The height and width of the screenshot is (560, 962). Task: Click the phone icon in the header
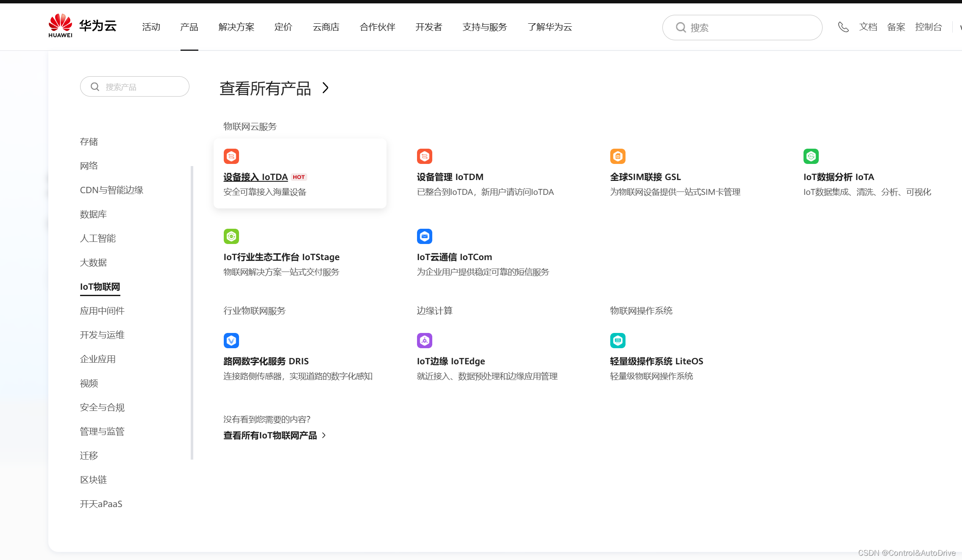(x=843, y=27)
